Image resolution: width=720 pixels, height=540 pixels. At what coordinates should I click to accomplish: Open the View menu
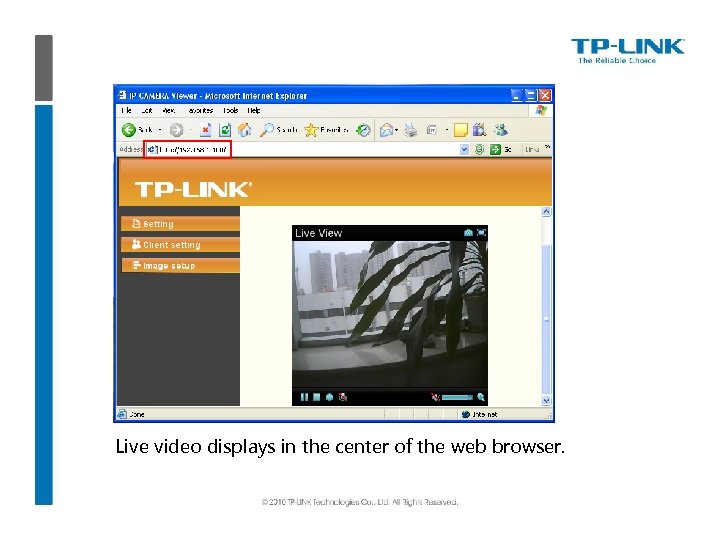169,111
